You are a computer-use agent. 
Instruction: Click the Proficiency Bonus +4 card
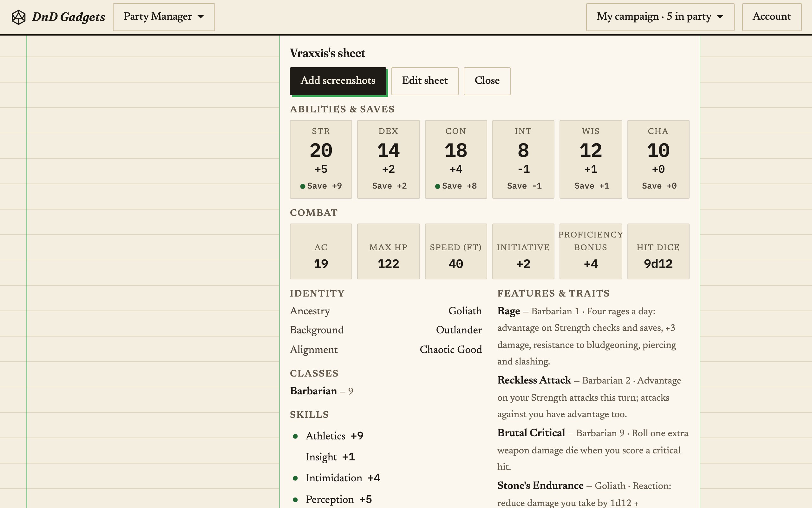click(x=591, y=251)
